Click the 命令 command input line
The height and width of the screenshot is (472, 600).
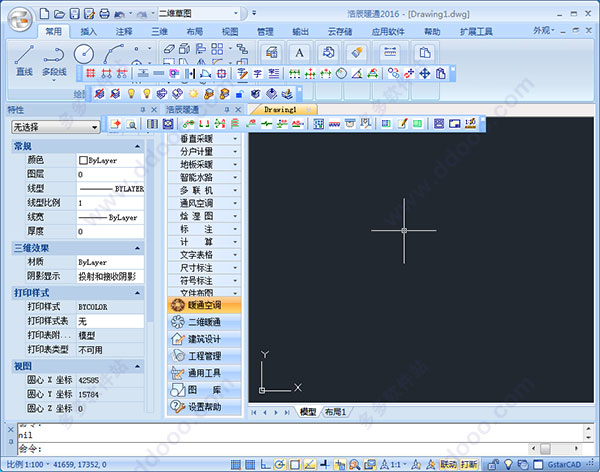click(x=272, y=448)
